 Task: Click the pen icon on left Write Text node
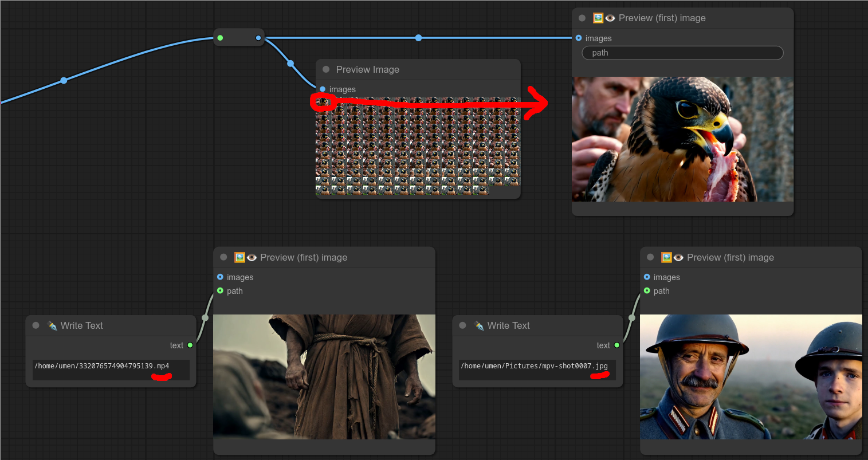pyautogui.click(x=52, y=325)
